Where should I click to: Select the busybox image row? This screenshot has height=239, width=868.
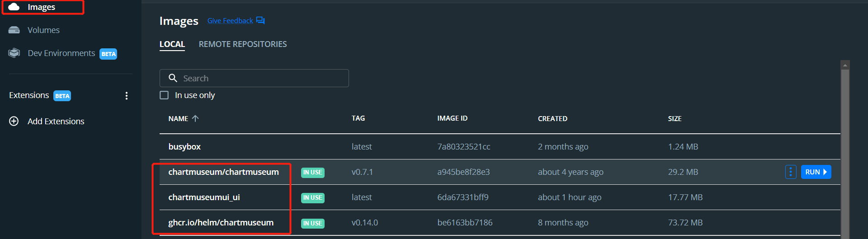(x=500, y=146)
